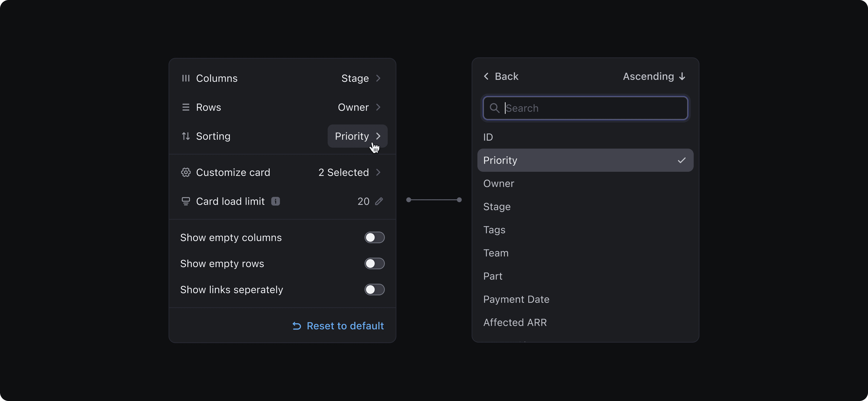Click Reset to default link
868x401 pixels.
(338, 326)
